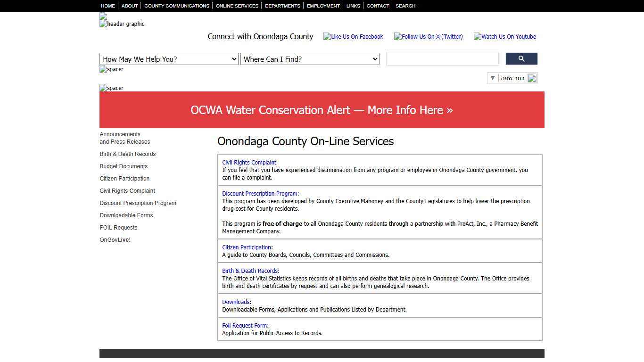This screenshot has height=362, width=644.
Task: Open the Departments menu item
Action: [x=282, y=6]
